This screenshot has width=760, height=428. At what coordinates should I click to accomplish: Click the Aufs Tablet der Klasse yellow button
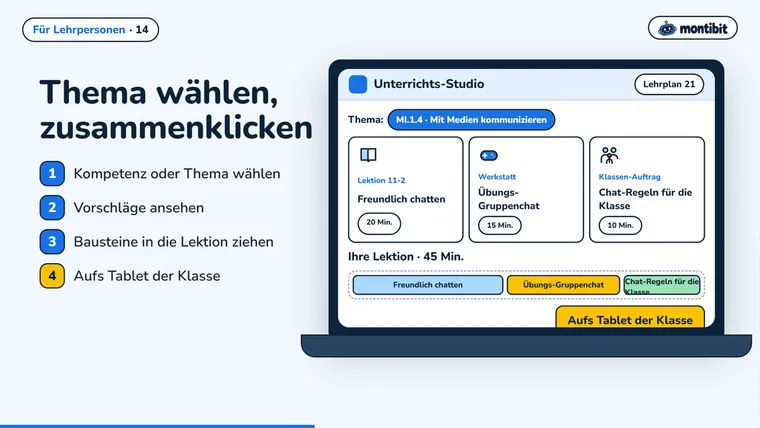[x=630, y=317]
